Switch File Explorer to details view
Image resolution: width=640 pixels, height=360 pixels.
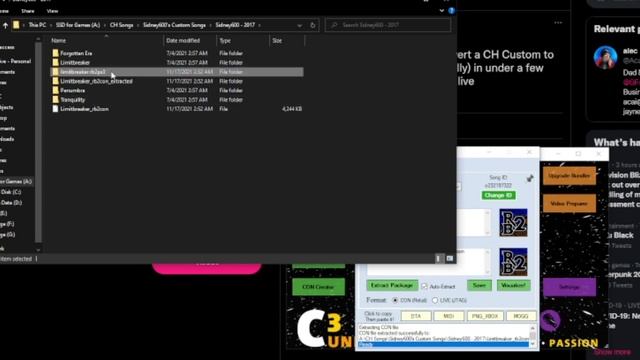[x=439, y=258]
